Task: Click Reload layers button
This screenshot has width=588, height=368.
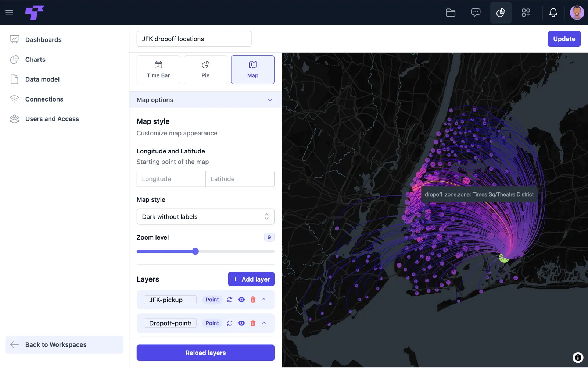Action: [x=205, y=353]
